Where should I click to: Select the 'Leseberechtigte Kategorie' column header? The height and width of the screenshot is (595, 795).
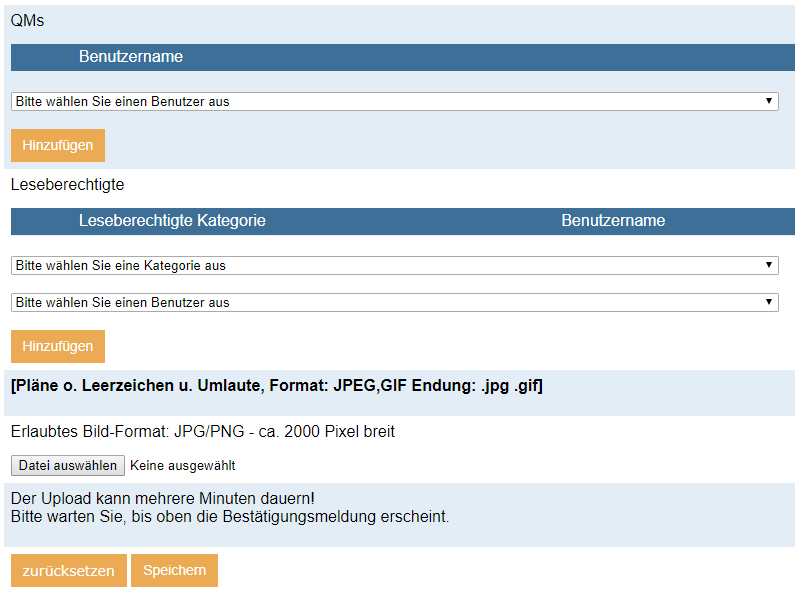(x=172, y=221)
